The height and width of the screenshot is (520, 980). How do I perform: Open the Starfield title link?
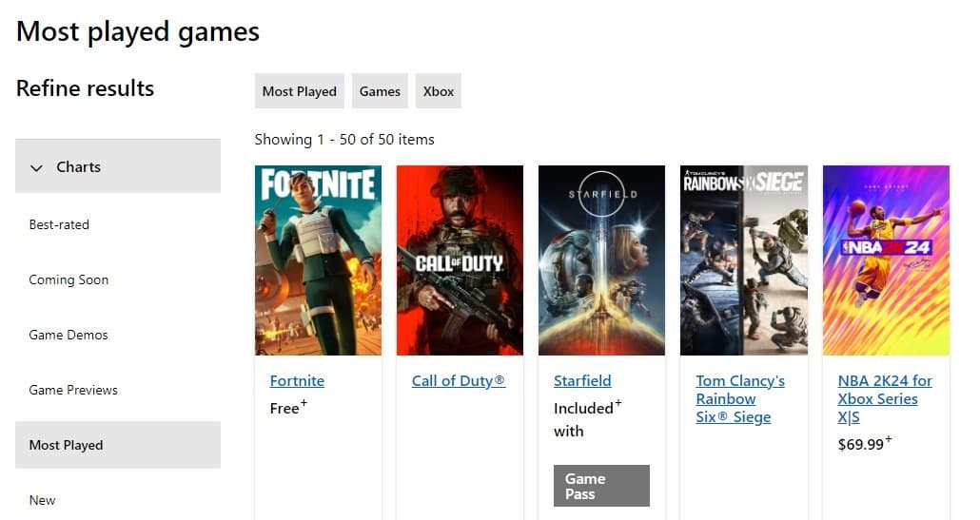tap(582, 381)
